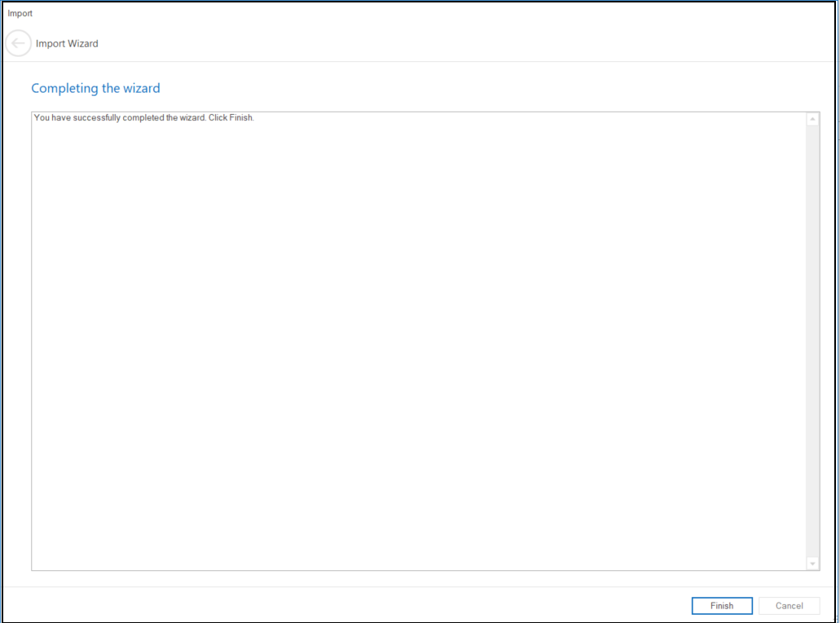
Task: Click the word 'Wizard' beside the back arrow
Action: point(82,44)
